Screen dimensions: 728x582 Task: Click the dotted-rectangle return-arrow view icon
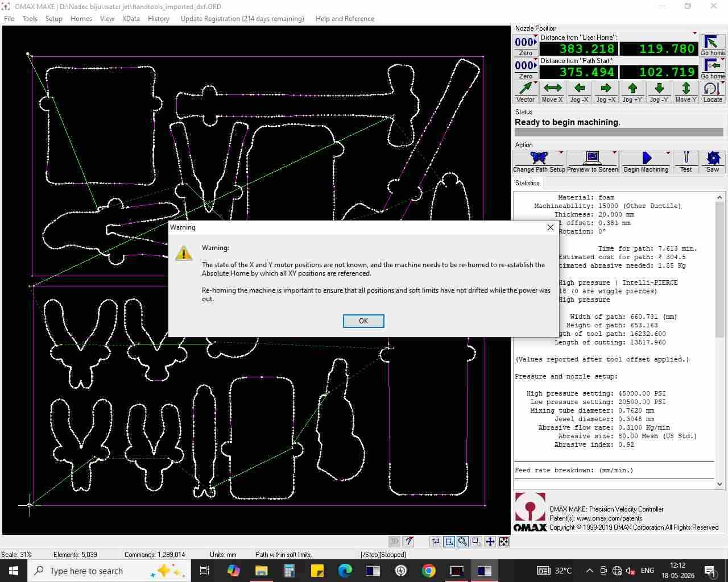point(436,542)
